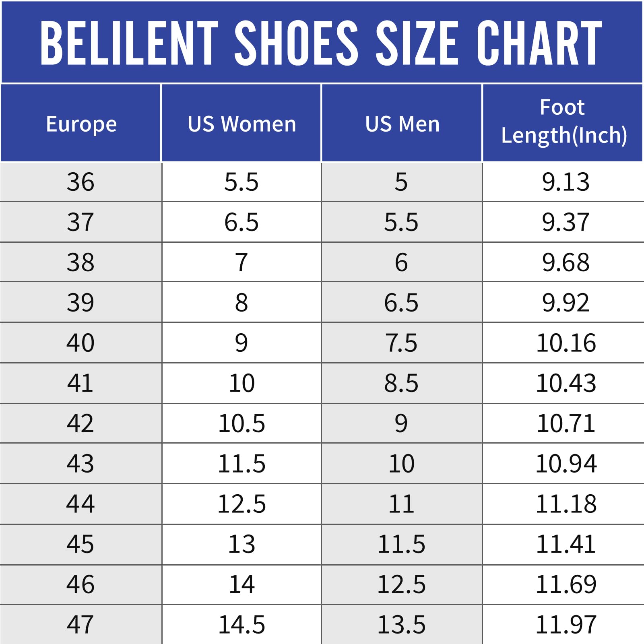This screenshot has height=644, width=644.
Task: Click US Women size 14.5 cell
Action: click(242, 625)
